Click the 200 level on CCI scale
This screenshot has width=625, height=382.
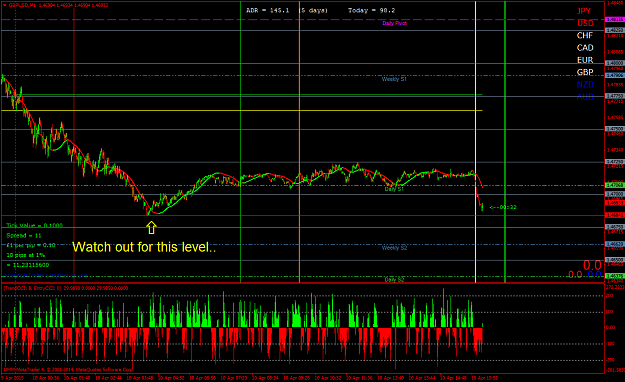[609, 295]
